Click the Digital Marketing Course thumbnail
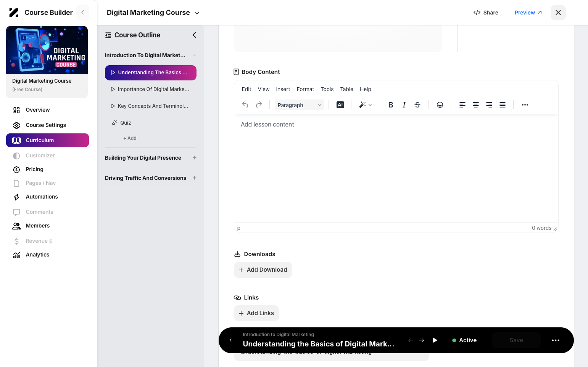Screen dimensions: 588x367 coord(47,50)
